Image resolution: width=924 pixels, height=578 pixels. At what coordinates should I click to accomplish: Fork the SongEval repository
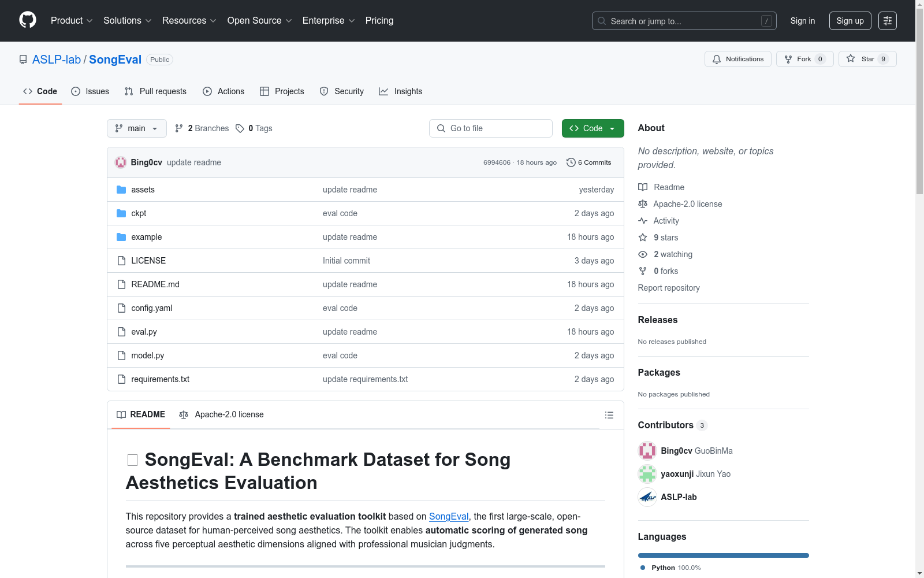point(805,59)
